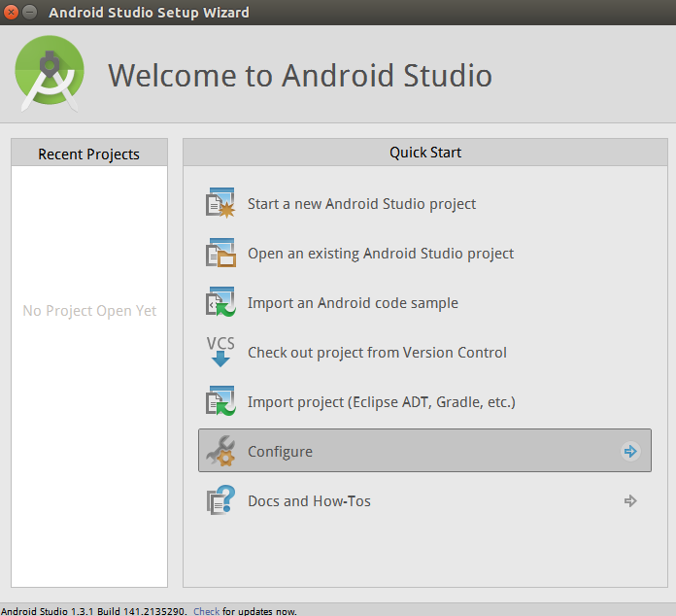Choose Import an Android code sample text

(353, 303)
